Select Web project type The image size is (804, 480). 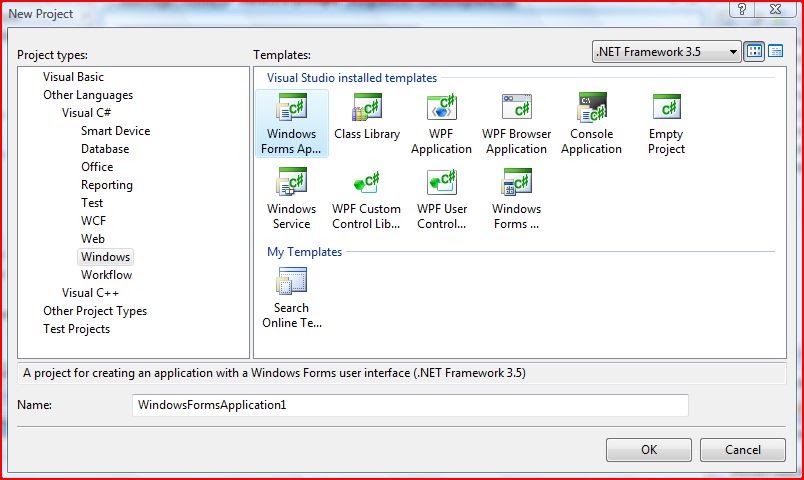tap(93, 238)
